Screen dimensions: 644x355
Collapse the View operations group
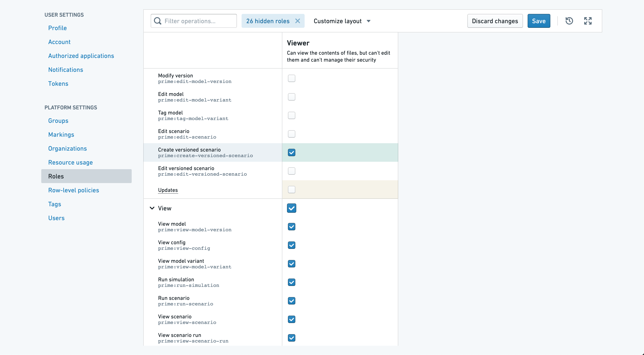click(152, 208)
